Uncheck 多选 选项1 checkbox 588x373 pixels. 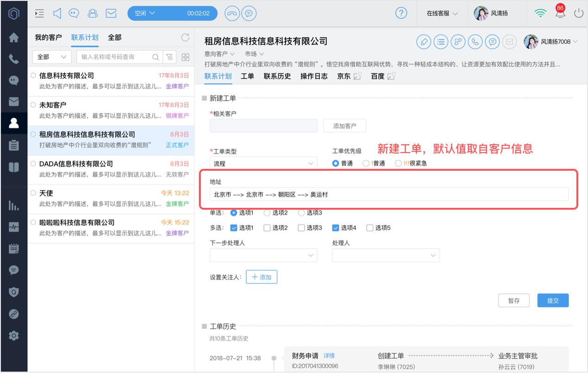[x=234, y=228]
